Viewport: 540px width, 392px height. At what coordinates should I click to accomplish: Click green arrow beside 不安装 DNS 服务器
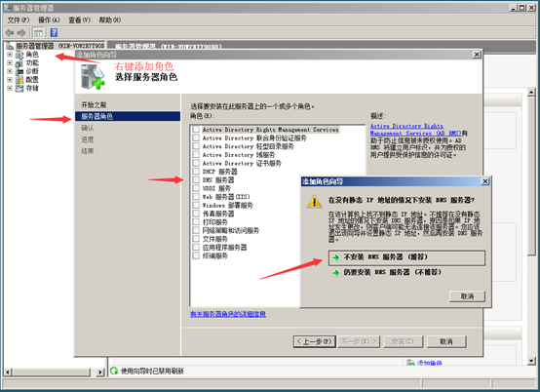tap(336, 257)
